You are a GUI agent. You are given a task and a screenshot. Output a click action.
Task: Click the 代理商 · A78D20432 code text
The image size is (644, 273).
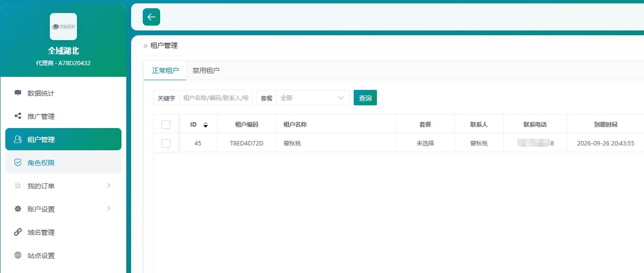click(x=63, y=63)
